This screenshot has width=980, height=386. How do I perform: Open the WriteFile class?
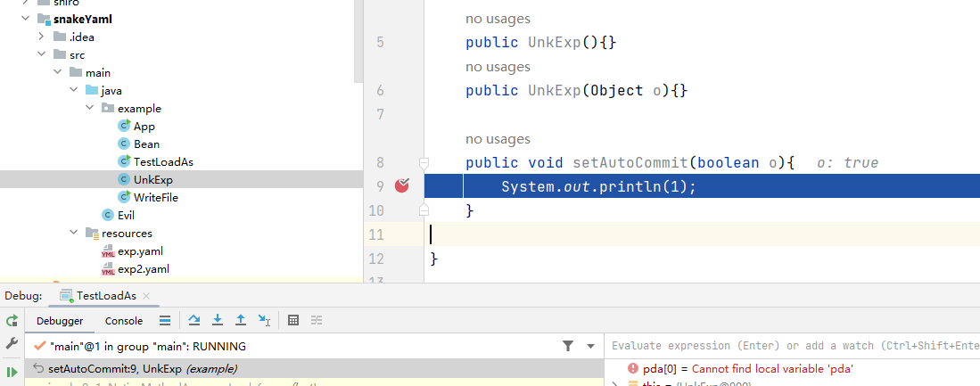click(155, 197)
